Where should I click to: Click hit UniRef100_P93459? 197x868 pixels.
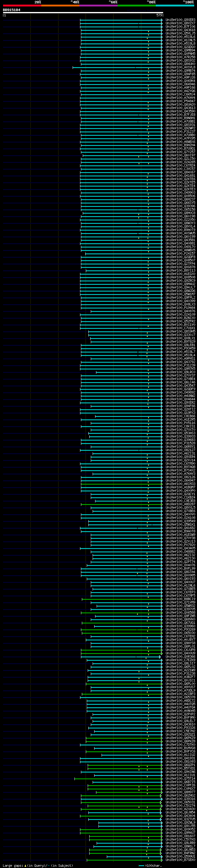(180, 349)
